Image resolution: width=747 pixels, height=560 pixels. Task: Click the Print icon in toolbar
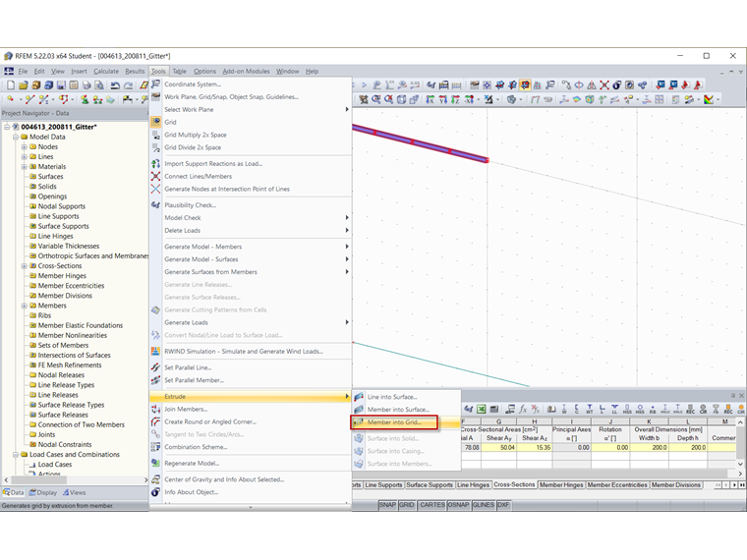coord(86,85)
